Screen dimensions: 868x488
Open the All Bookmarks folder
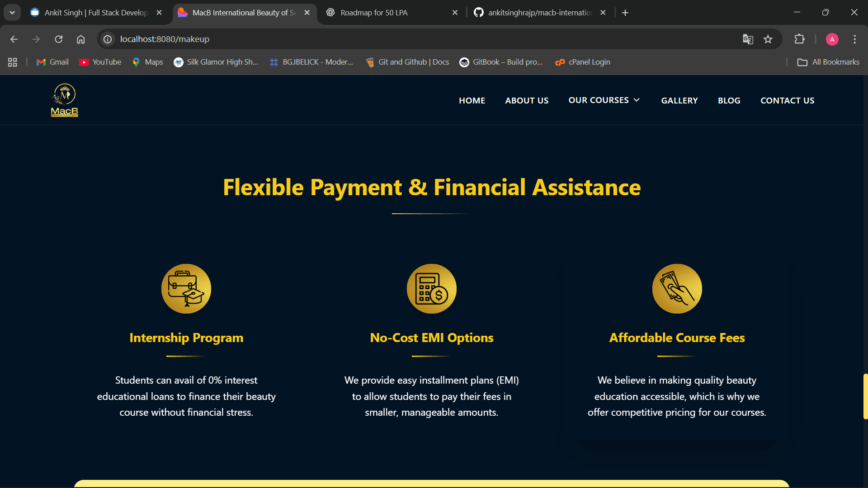(828, 62)
